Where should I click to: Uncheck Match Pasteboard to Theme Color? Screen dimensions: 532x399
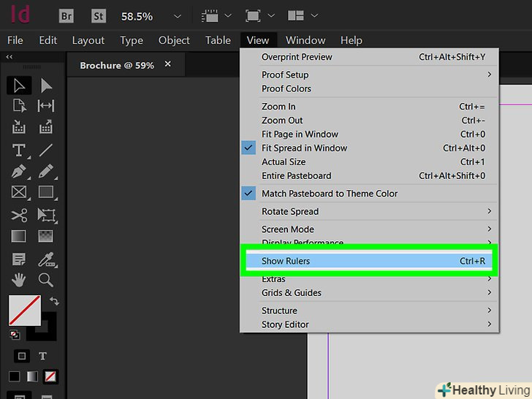pos(330,194)
